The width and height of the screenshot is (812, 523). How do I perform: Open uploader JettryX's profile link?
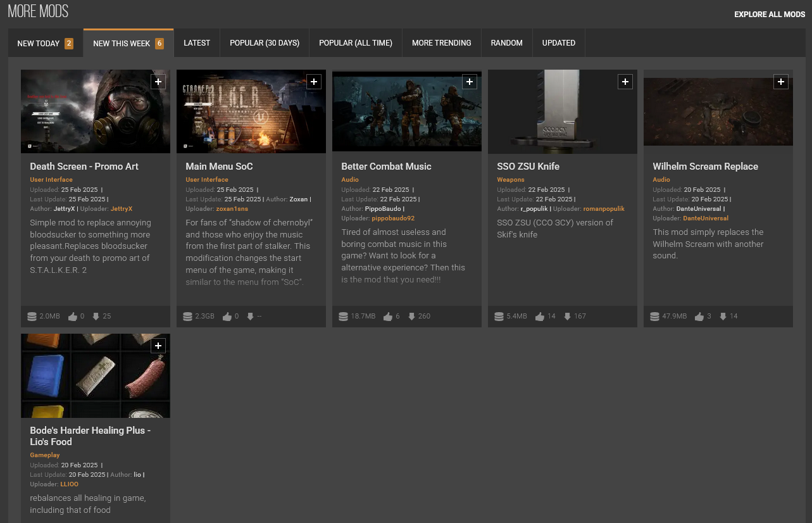pos(122,208)
